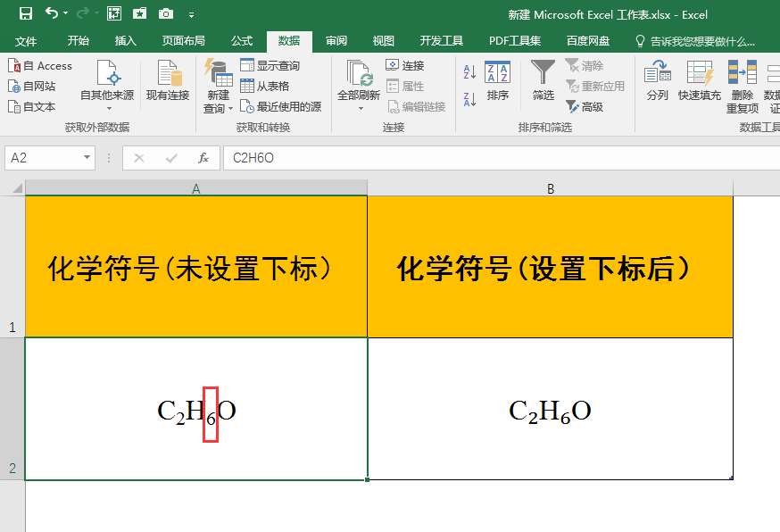Click 重新应用 filter button

click(x=595, y=86)
